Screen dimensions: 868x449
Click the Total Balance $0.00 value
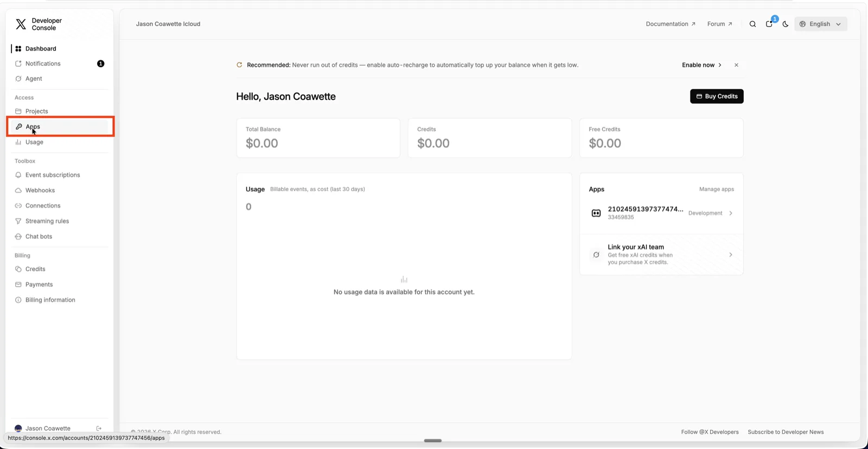pos(262,143)
